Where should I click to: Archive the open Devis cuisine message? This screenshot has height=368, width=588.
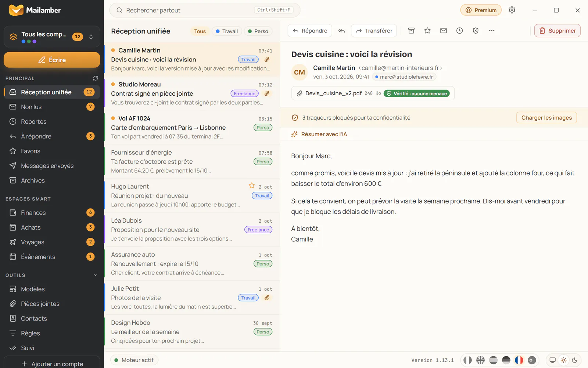(411, 31)
